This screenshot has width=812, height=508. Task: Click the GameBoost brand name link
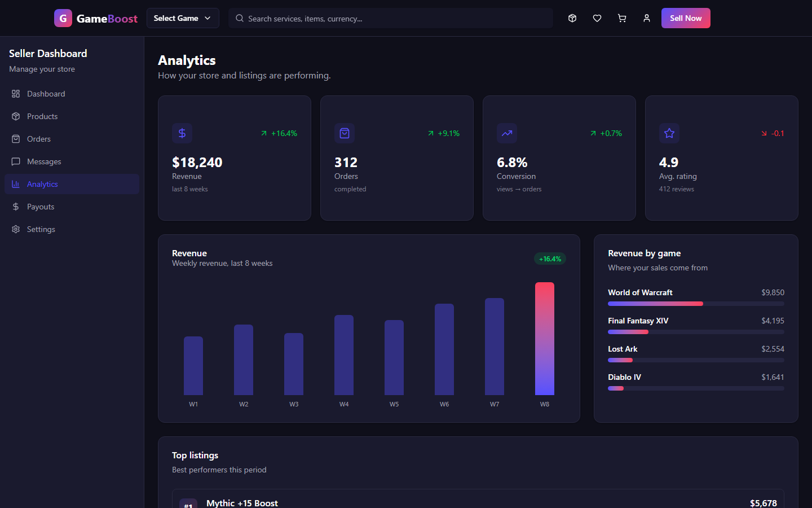(x=107, y=19)
